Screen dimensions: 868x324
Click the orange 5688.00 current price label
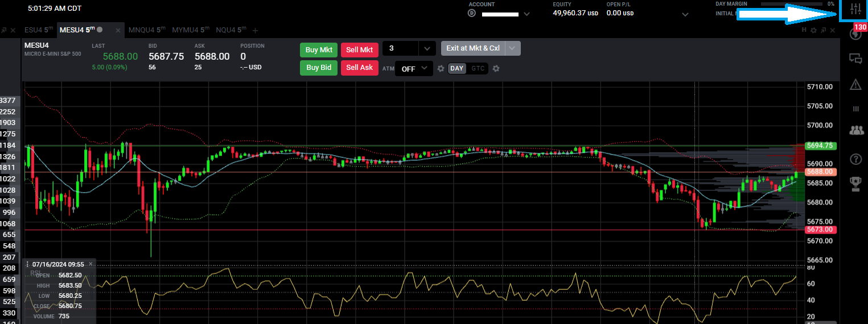coord(820,172)
